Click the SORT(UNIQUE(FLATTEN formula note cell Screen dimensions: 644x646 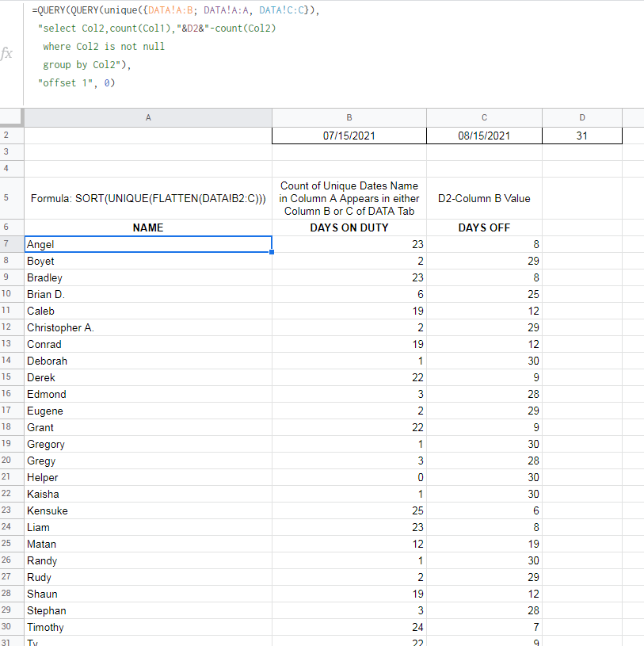pos(148,198)
